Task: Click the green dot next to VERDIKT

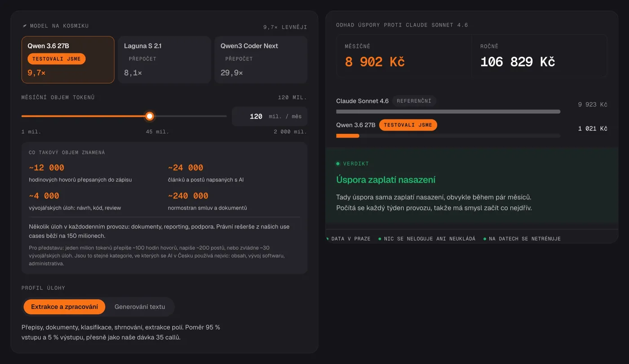Action: [338, 164]
